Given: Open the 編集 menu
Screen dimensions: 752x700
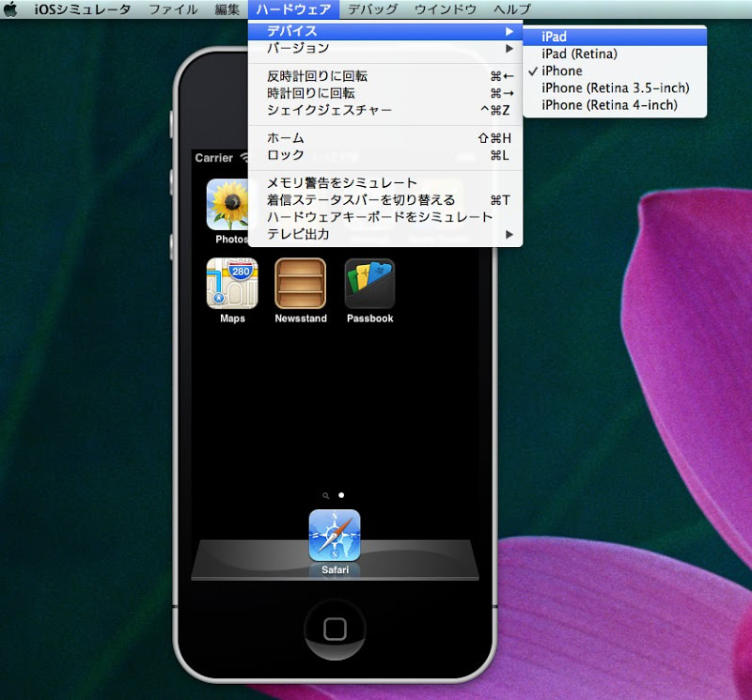Looking at the screenshot, I should pyautogui.click(x=227, y=9).
